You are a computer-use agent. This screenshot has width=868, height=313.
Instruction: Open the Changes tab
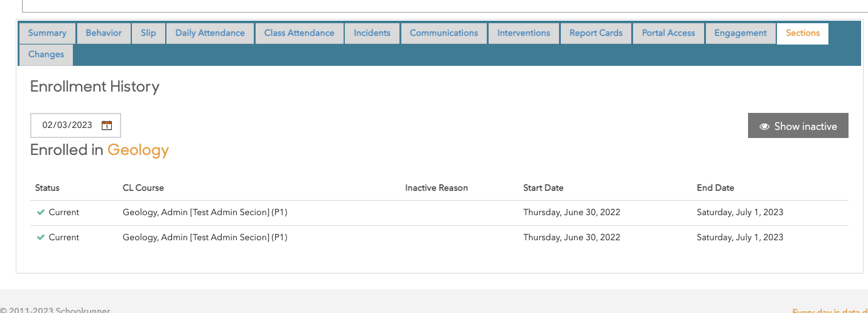(x=46, y=55)
